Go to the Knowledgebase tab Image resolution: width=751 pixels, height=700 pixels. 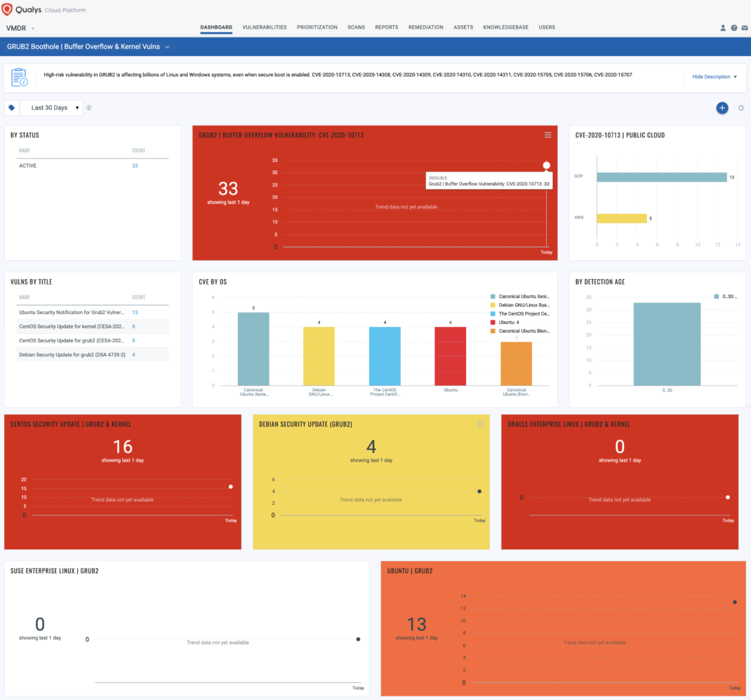tap(505, 27)
